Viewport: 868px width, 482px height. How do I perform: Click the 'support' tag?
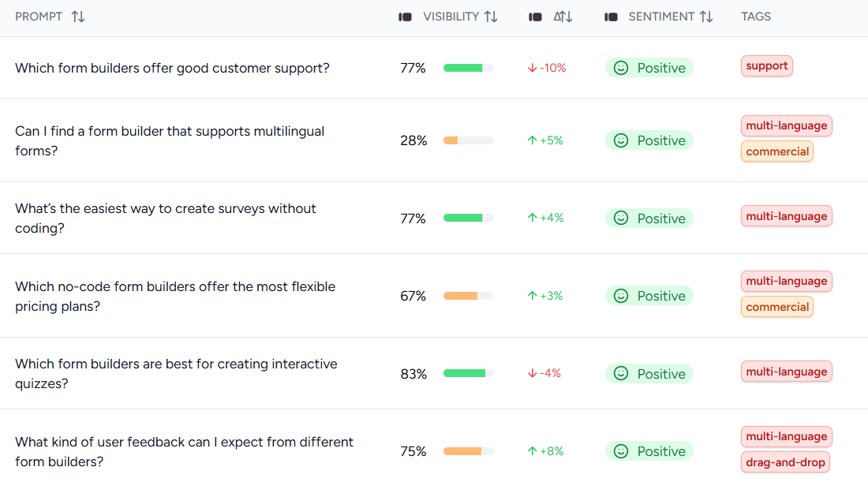point(766,66)
